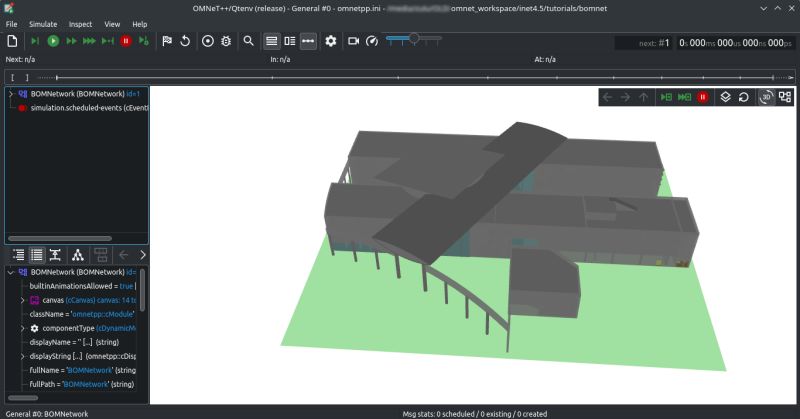Image resolution: width=800 pixels, height=419 pixels.
Task: Open the Simulate menu
Action: 43,24
